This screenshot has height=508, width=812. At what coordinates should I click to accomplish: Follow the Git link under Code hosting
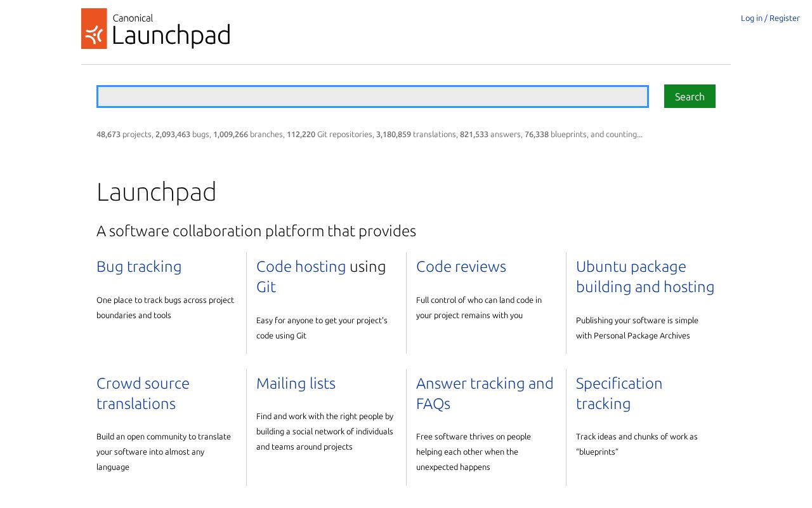tap(266, 287)
